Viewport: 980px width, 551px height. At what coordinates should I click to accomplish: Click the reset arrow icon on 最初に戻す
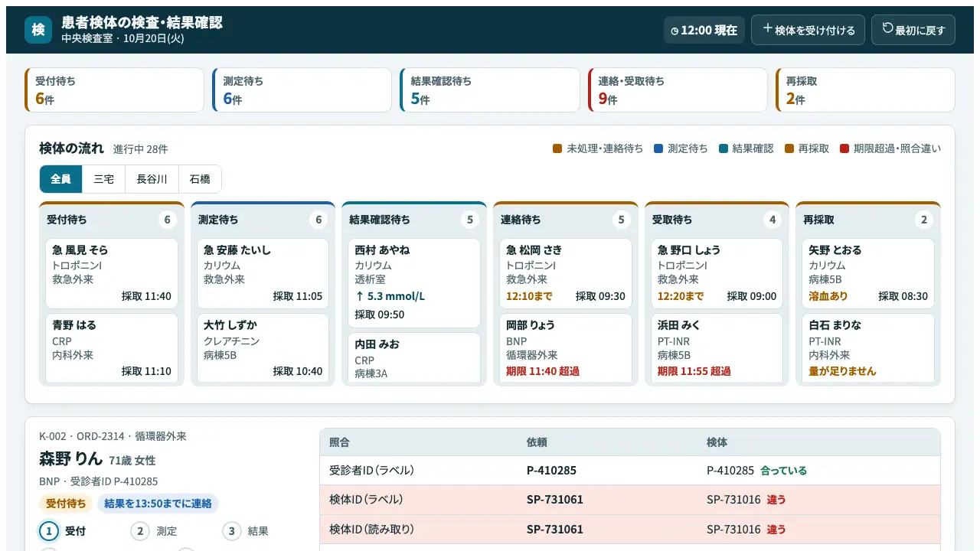pyautogui.click(x=888, y=28)
